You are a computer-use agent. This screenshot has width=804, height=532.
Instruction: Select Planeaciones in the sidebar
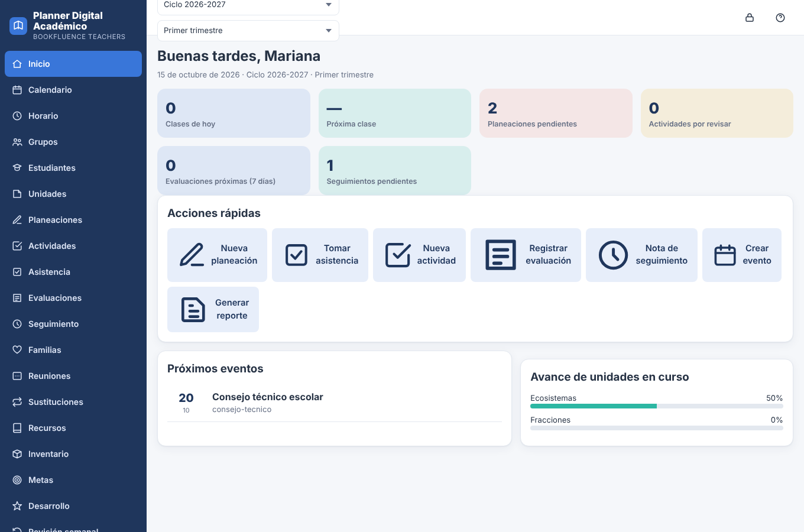[73, 220]
